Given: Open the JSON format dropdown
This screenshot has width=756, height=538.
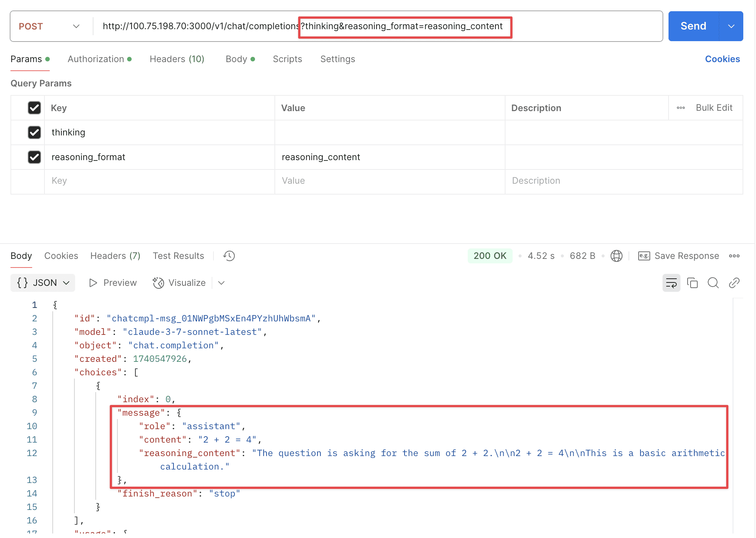Looking at the screenshot, I should click(x=43, y=283).
